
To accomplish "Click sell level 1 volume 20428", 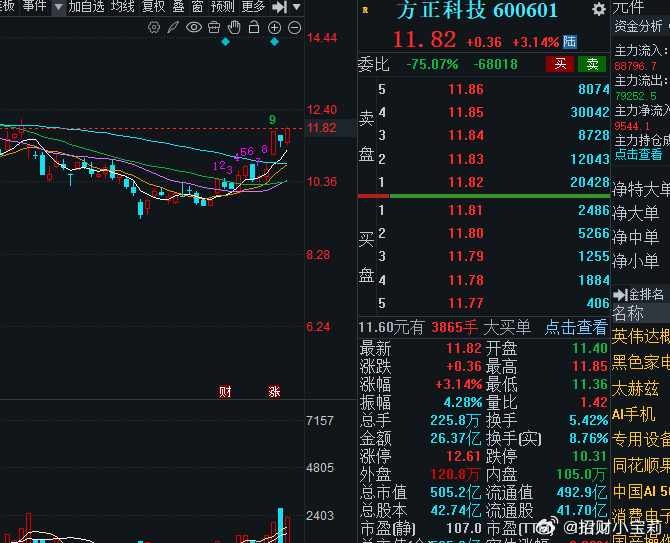I will pyautogui.click(x=590, y=182).
